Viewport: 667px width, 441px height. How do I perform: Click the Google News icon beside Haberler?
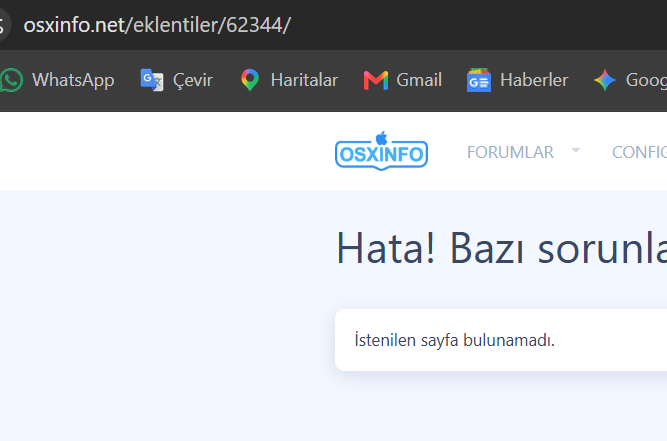479,80
